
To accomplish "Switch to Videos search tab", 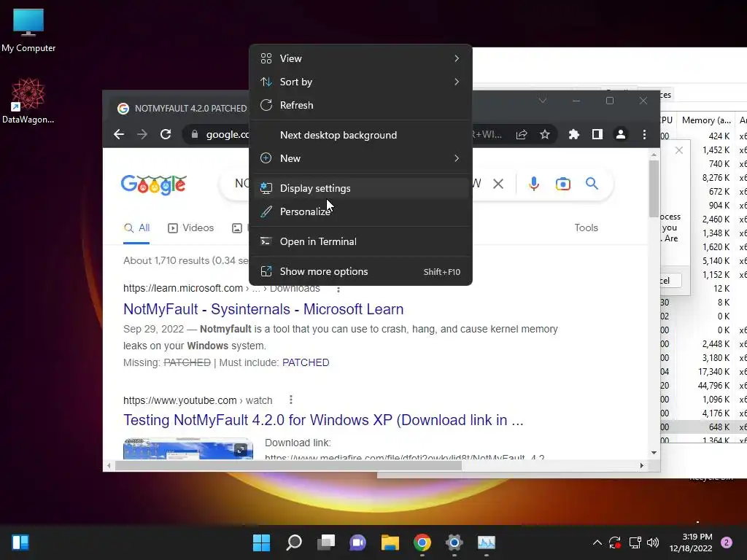I will click(191, 228).
